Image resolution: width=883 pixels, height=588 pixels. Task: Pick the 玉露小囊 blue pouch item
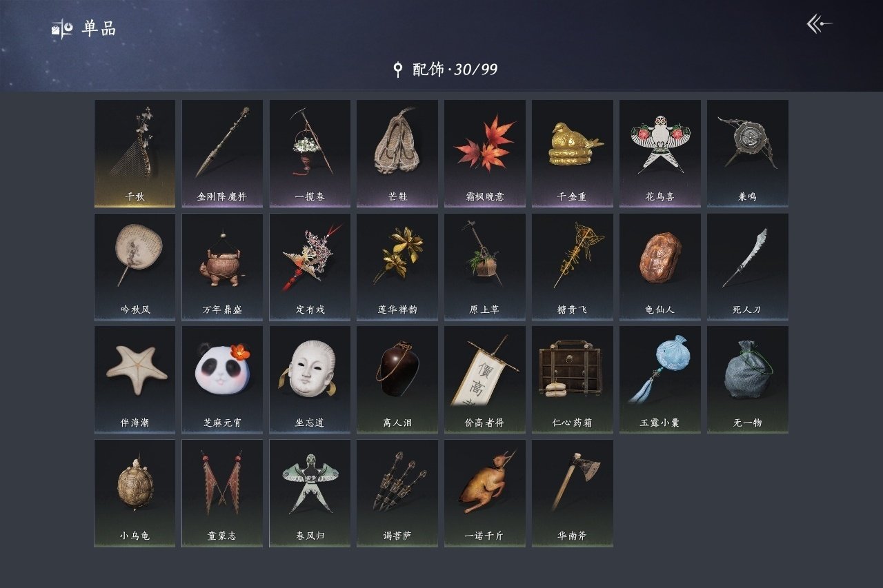(660, 380)
